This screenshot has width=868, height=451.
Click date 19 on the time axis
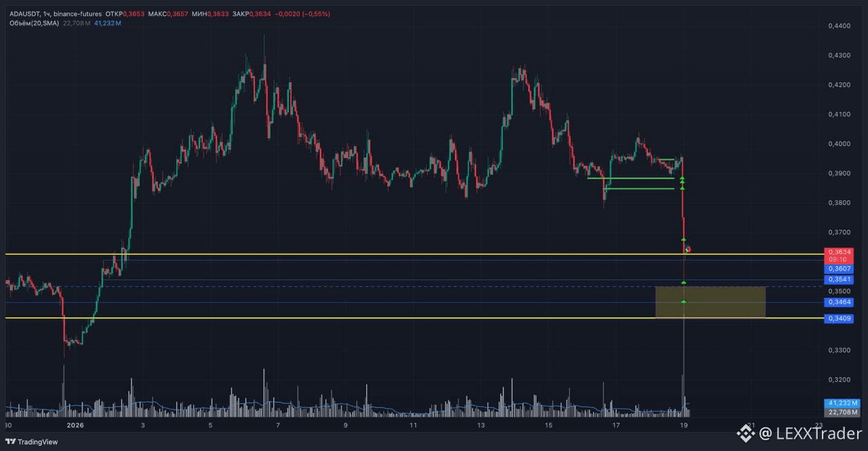point(684,426)
